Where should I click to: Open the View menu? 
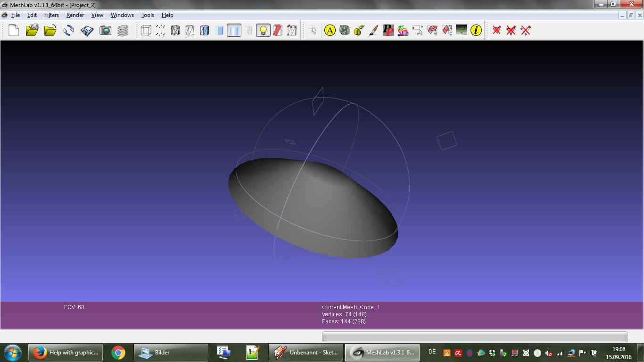[97, 15]
